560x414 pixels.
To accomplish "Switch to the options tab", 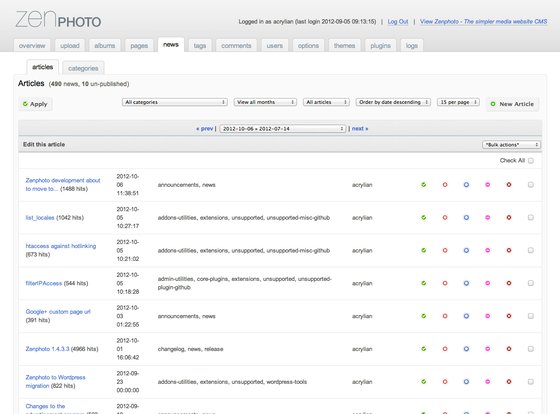I will [x=308, y=46].
